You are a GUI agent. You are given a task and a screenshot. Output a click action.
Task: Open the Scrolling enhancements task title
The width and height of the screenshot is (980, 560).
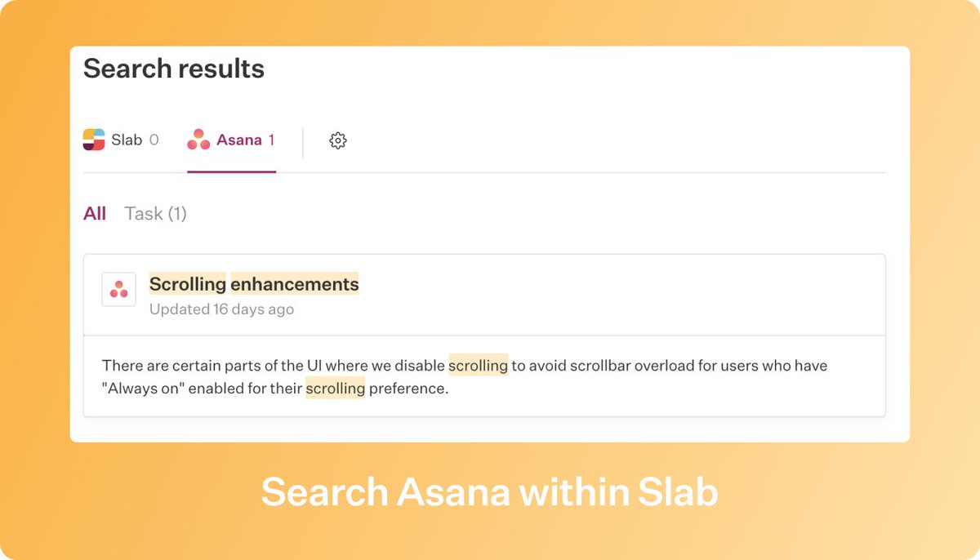[254, 284]
